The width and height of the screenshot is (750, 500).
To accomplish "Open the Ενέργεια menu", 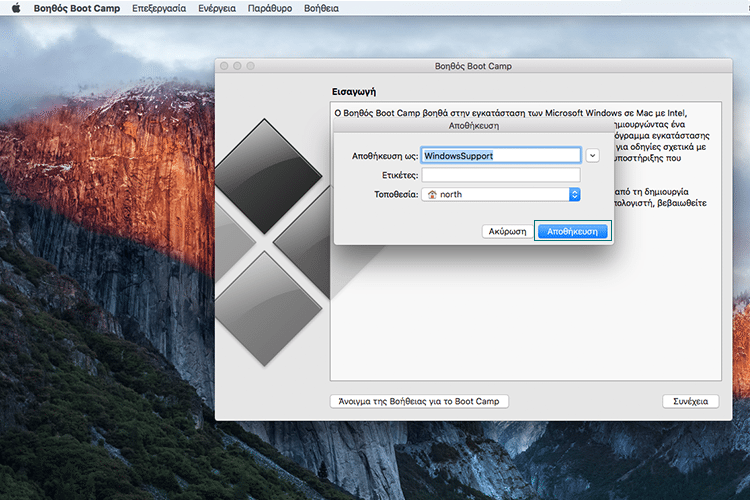I will [217, 8].
